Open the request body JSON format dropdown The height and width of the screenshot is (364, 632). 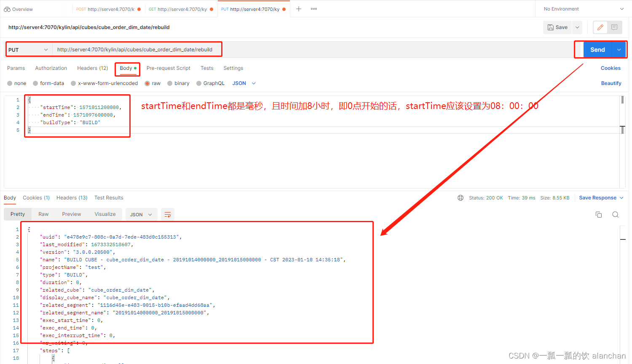click(244, 83)
